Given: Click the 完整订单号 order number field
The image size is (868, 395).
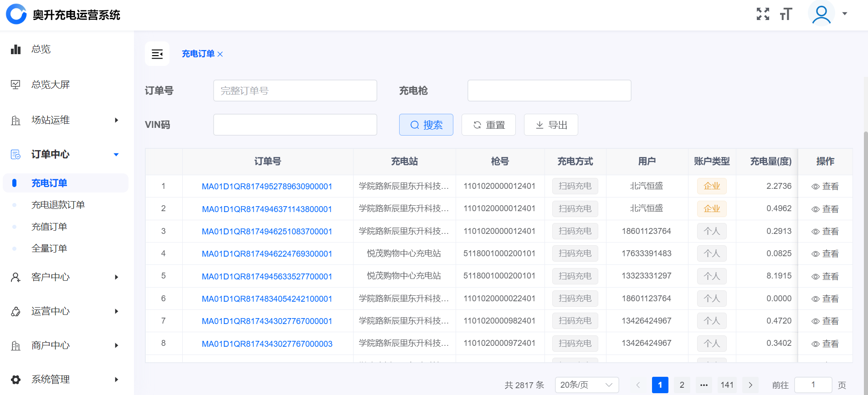Looking at the screenshot, I should point(295,91).
